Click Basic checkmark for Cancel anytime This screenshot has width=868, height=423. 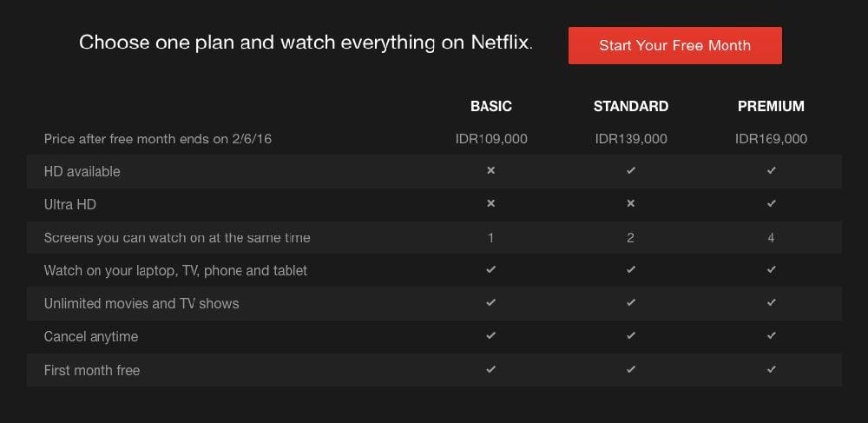(x=491, y=336)
